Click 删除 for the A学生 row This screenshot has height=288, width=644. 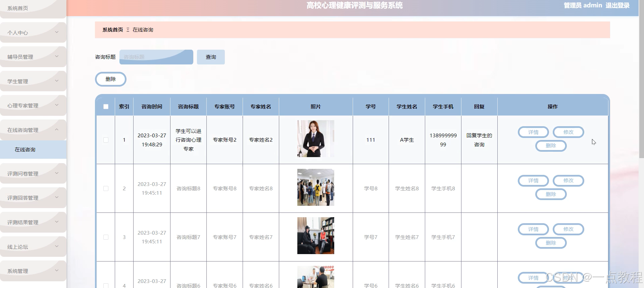point(551,146)
